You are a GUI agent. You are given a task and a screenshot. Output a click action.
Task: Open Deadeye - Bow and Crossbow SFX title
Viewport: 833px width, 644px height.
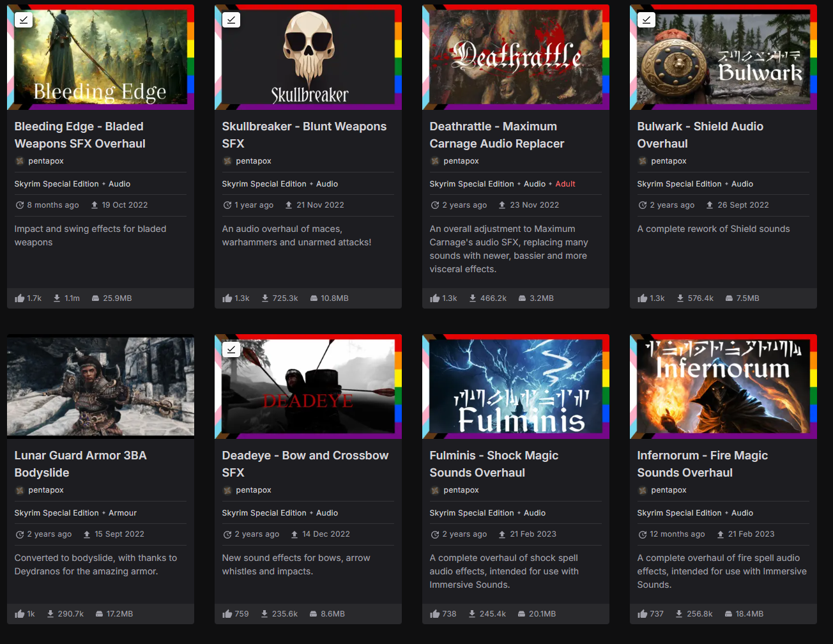point(305,464)
